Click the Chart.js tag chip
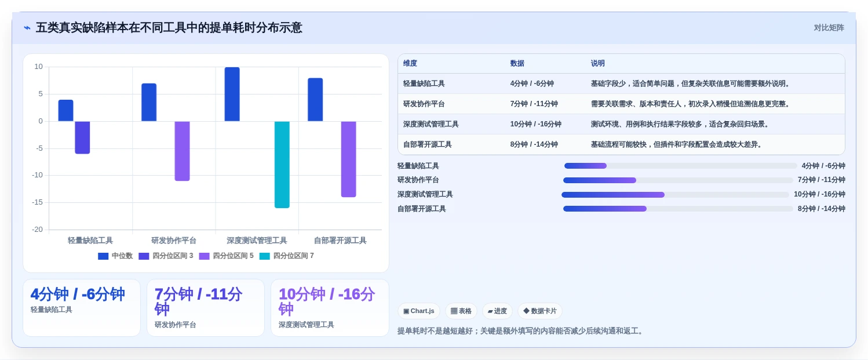 click(419, 311)
